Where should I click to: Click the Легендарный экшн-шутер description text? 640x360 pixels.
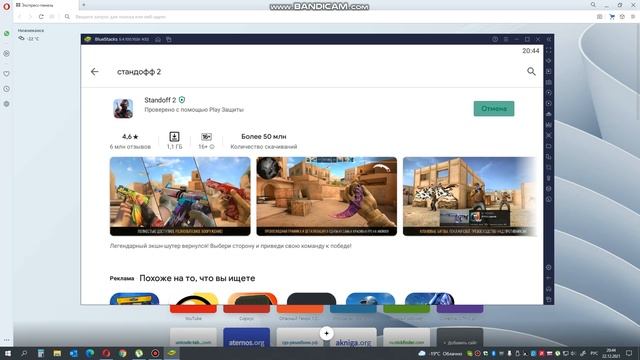[230, 246]
